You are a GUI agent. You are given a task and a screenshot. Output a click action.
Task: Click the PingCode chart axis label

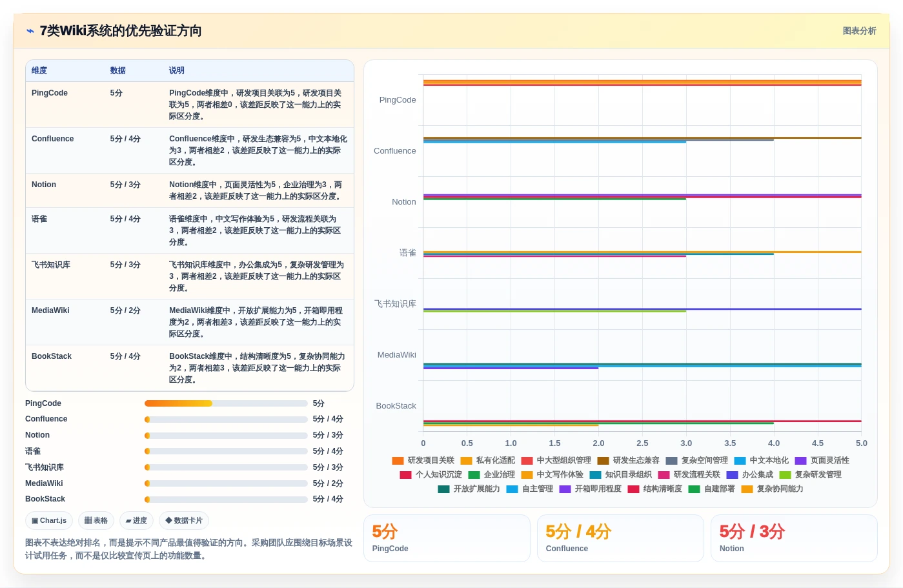398,100
